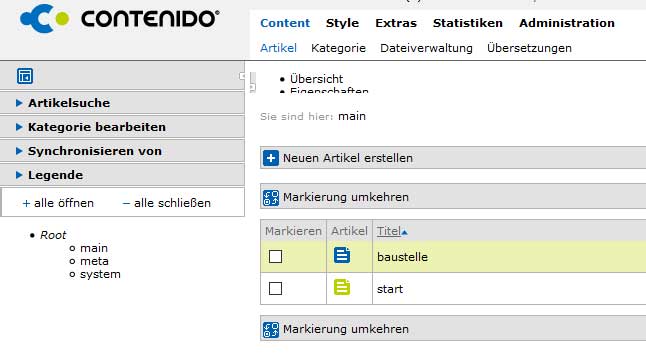Expand the Legende section
Image resolution: width=646 pixels, height=362 pixels.
[122, 175]
